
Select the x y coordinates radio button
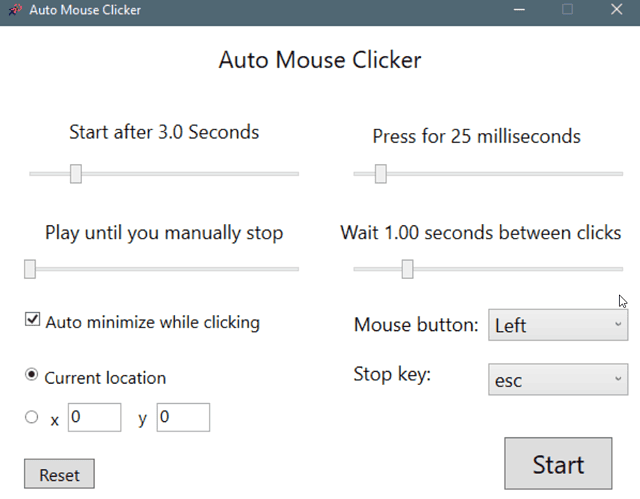pyautogui.click(x=31, y=417)
